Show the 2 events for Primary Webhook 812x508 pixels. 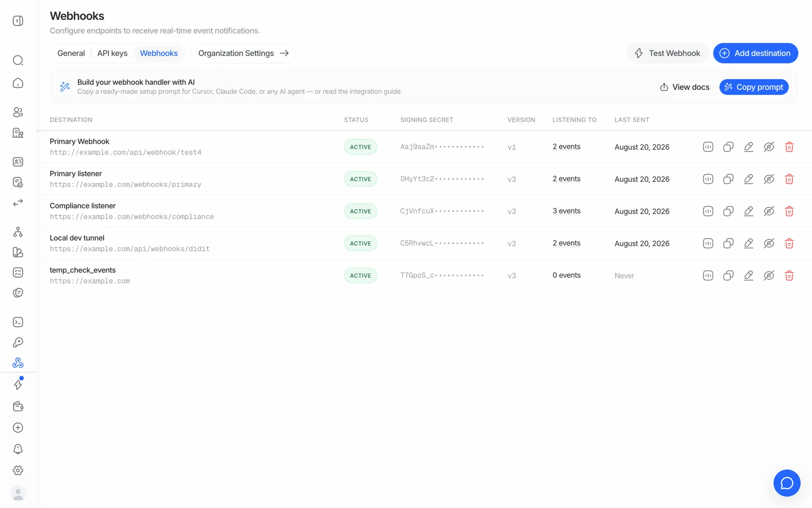click(x=566, y=147)
